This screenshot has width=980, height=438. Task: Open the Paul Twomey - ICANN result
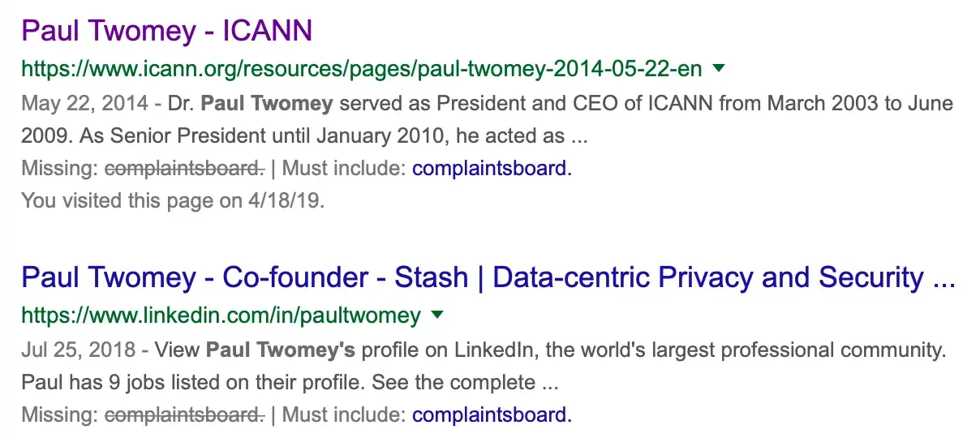[x=166, y=31]
